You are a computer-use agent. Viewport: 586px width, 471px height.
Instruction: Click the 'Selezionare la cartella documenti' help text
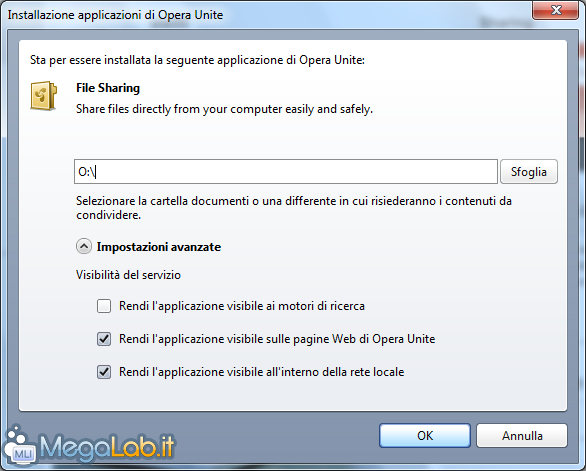point(294,208)
